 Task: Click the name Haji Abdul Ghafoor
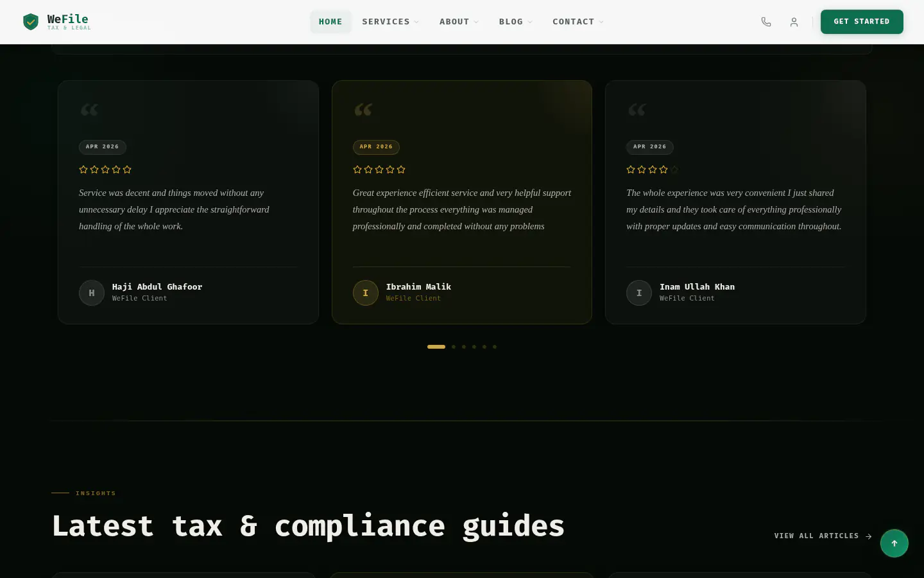(157, 287)
